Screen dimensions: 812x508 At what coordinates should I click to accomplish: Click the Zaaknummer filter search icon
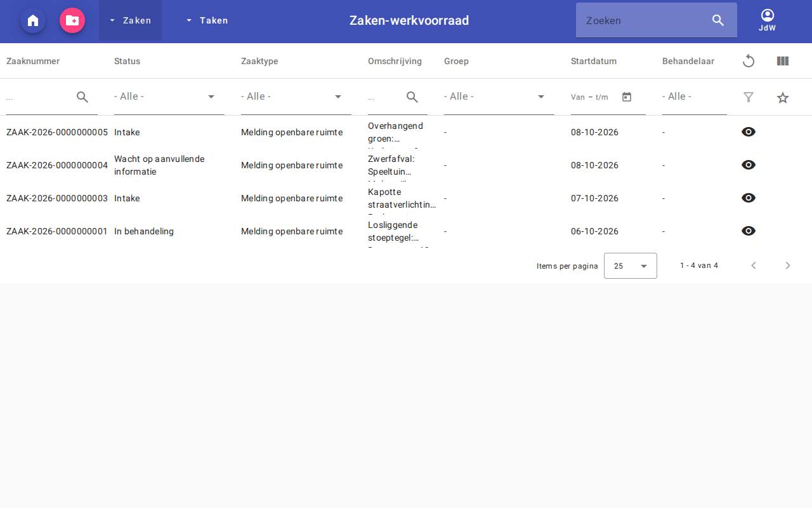[x=82, y=97]
